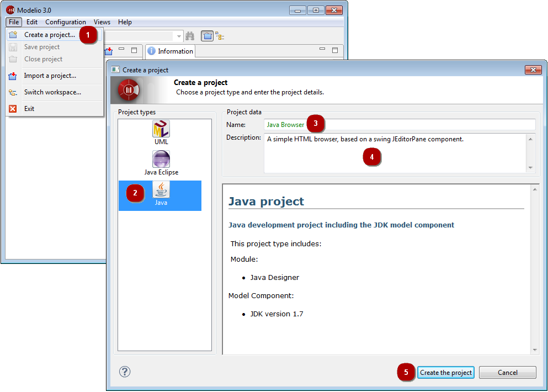Click the Import a project icon
This screenshot has height=392, width=548.
[x=13, y=76]
